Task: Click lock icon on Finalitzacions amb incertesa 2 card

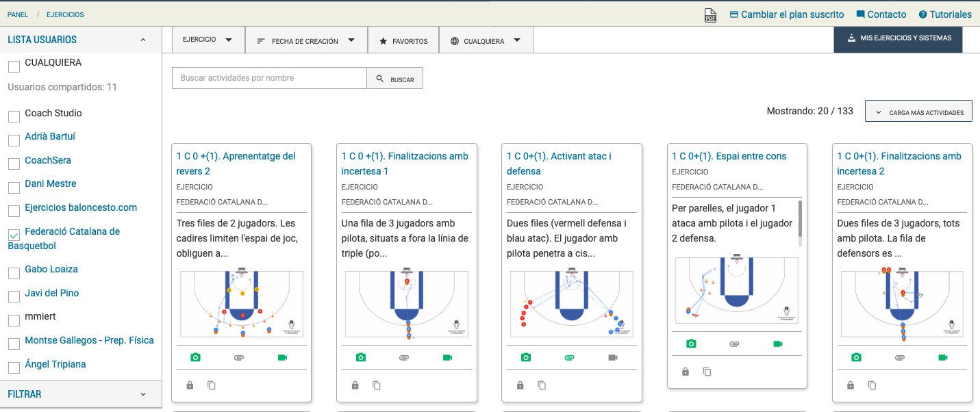Action: (850, 385)
